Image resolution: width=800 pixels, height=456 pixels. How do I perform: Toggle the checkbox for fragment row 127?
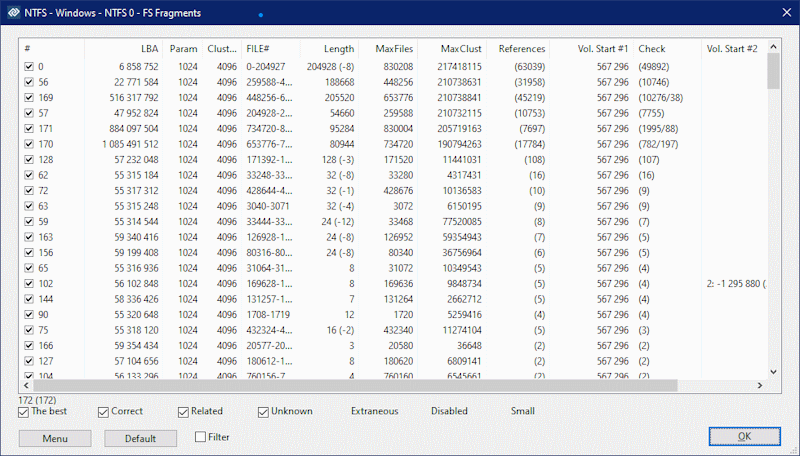click(x=29, y=361)
